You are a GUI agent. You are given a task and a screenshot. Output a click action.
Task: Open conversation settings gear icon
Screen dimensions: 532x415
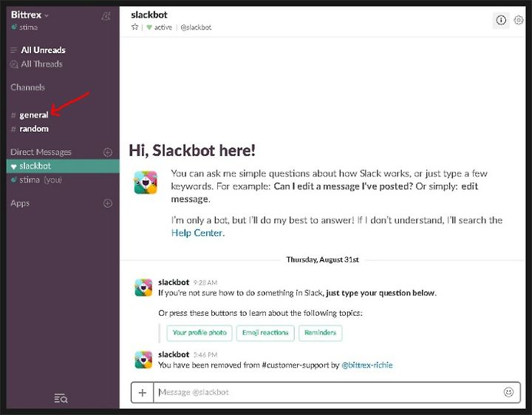click(518, 21)
